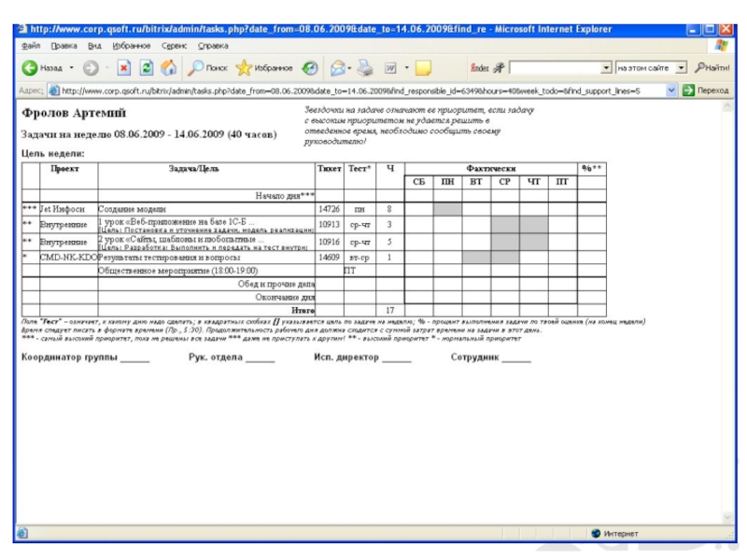Click the Forward arrow button

pos(91,68)
